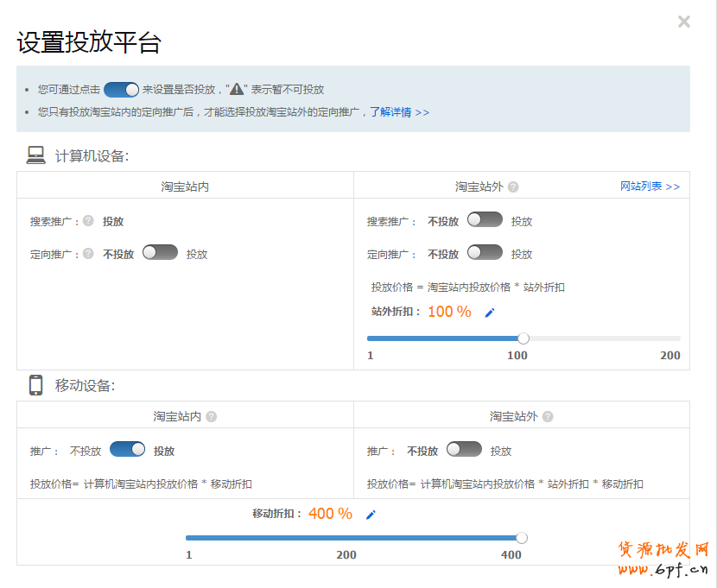Click pencil edit icon beside 移动折扣 400%

pos(371,515)
